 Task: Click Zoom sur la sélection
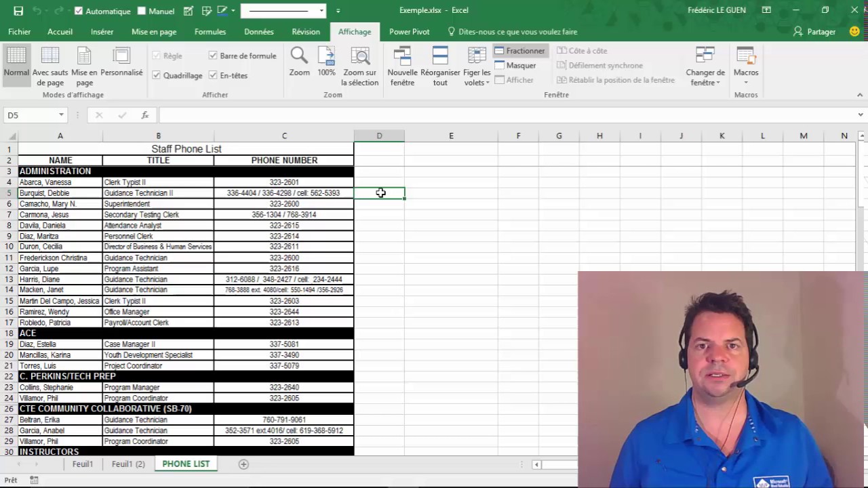coord(360,66)
